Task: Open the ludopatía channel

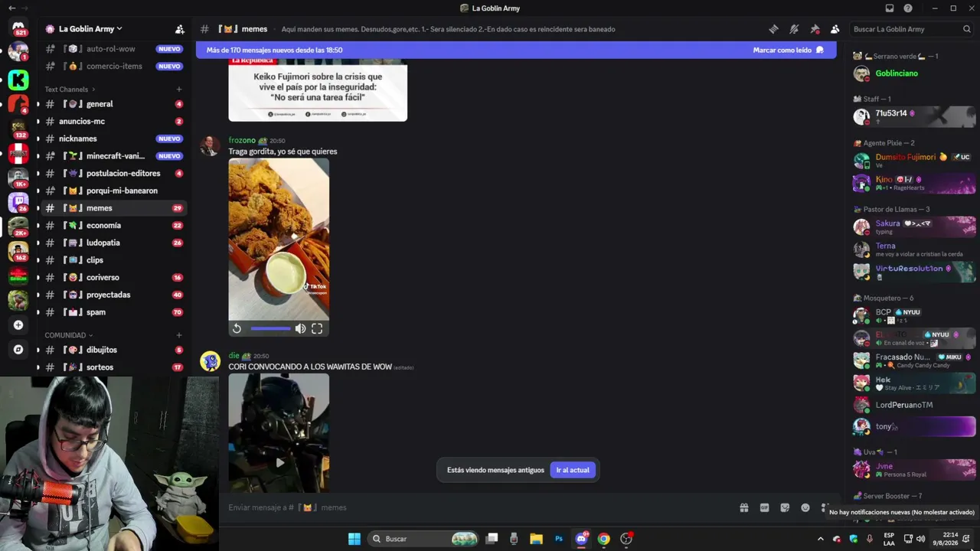Action: (x=113, y=243)
